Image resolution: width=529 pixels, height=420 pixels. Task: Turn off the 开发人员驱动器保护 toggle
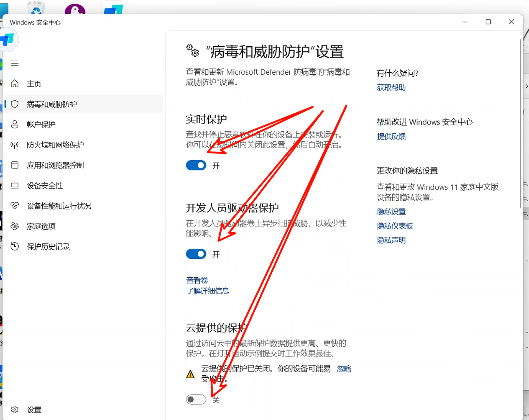click(196, 254)
